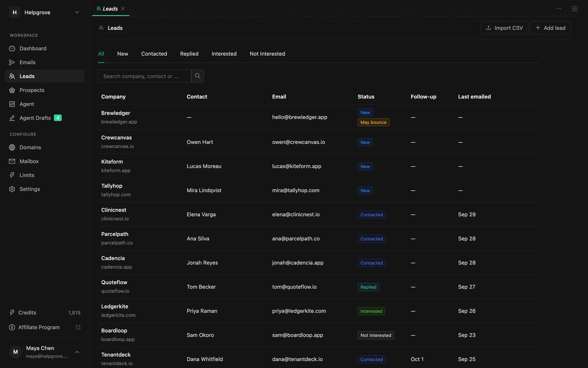Switch to the Replied filter tab
Screen dimensions: 588x368
tap(189, 54)
